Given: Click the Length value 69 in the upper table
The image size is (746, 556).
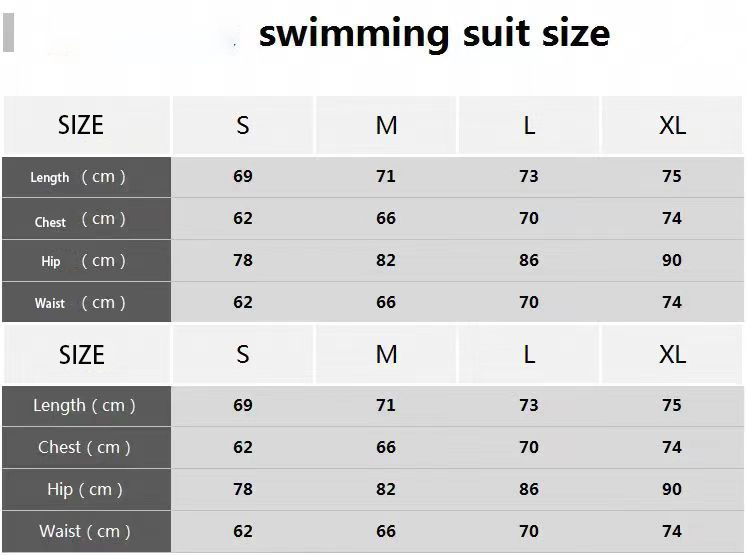Looking at the screenshot, I should tap(243, 176).
